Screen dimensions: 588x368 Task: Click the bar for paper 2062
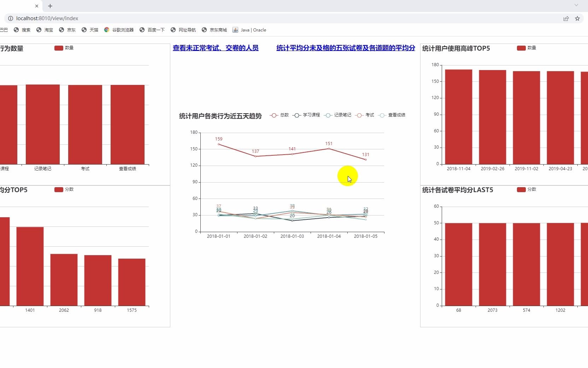click(64, 280)
